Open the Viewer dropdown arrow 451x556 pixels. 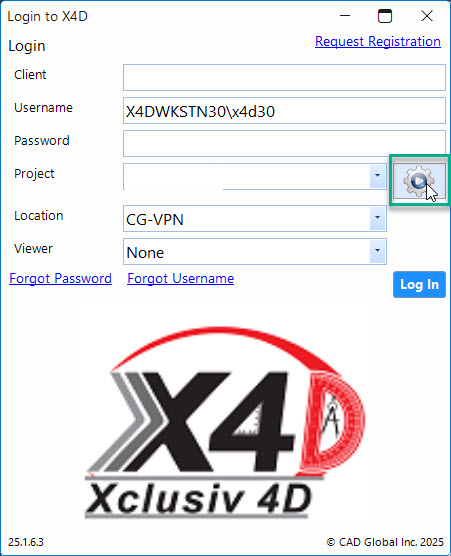(x=377, y=251)
